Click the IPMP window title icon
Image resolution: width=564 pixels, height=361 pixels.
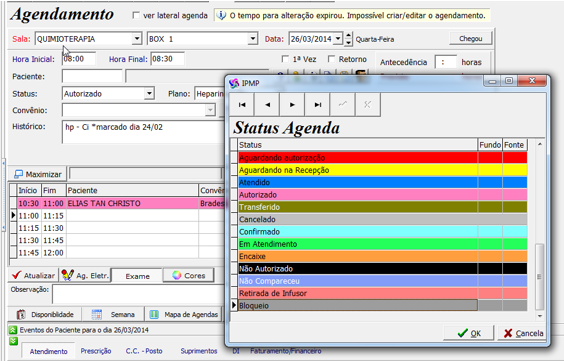tap(234, 83)
